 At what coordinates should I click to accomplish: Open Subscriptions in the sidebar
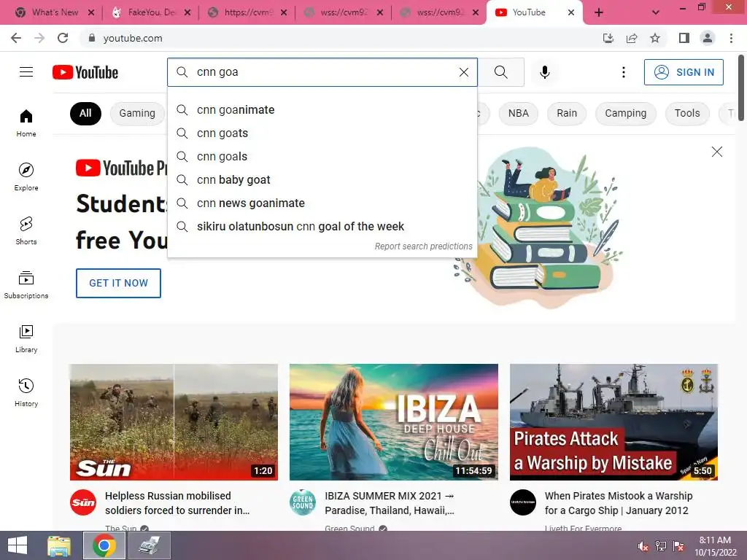pos(26,285)
